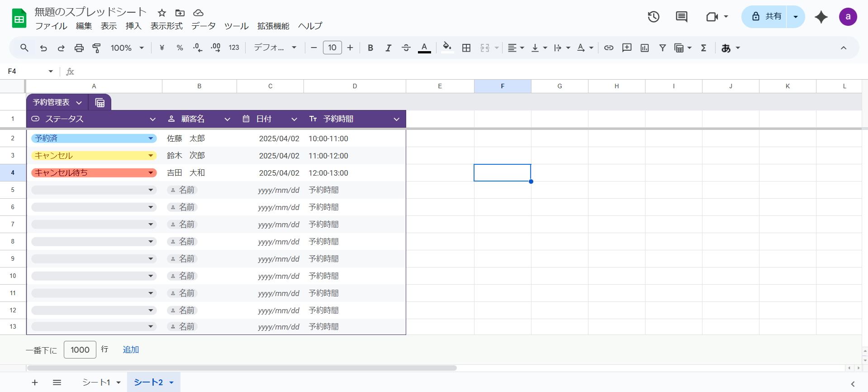Open version history clock icon
868x392 pixels.
[x=653, y=17]
